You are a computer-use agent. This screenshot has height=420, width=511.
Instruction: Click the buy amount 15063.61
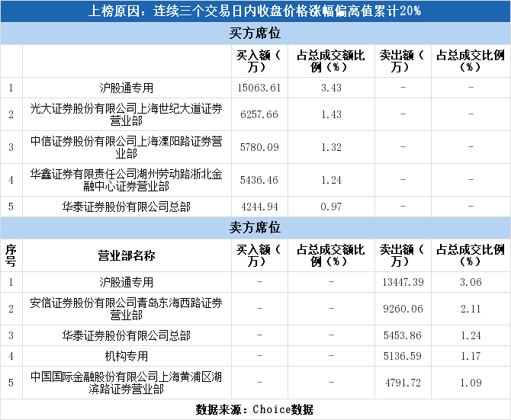click(259, 88)
